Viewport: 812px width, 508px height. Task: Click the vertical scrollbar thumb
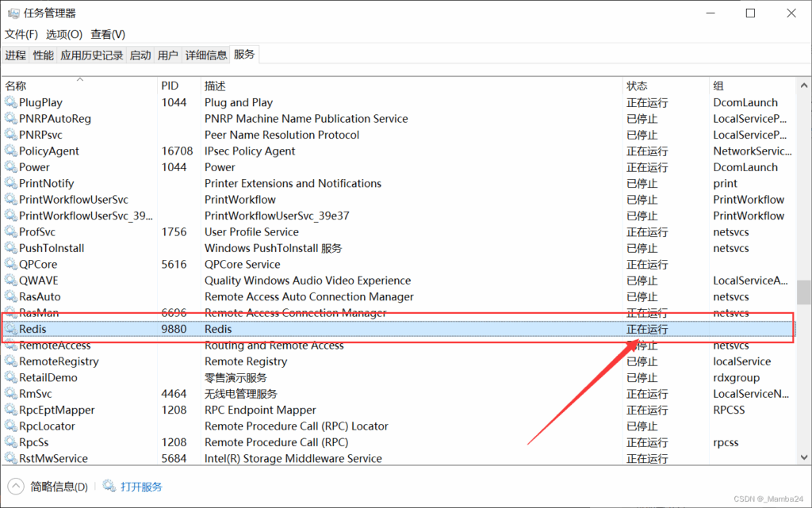804,292
